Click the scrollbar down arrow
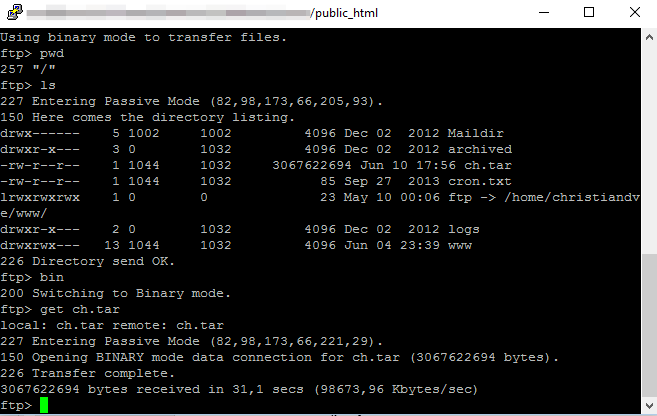 (x=649, y=405)
